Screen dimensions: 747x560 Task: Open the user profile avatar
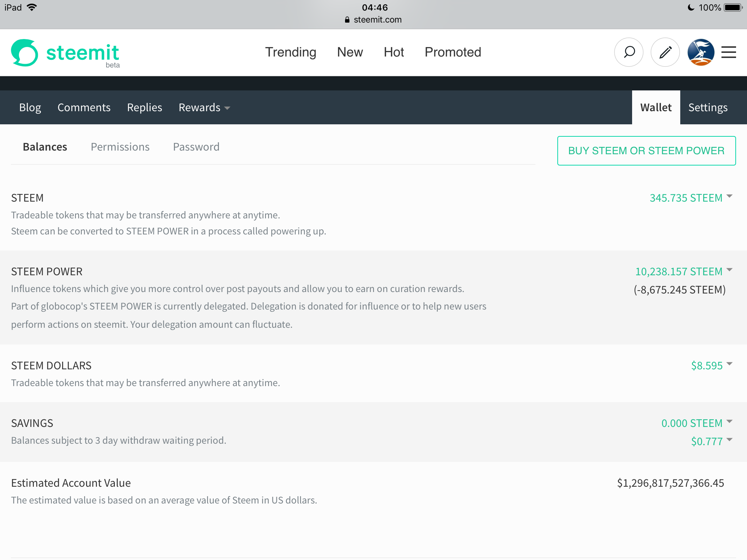click(701, 52)
